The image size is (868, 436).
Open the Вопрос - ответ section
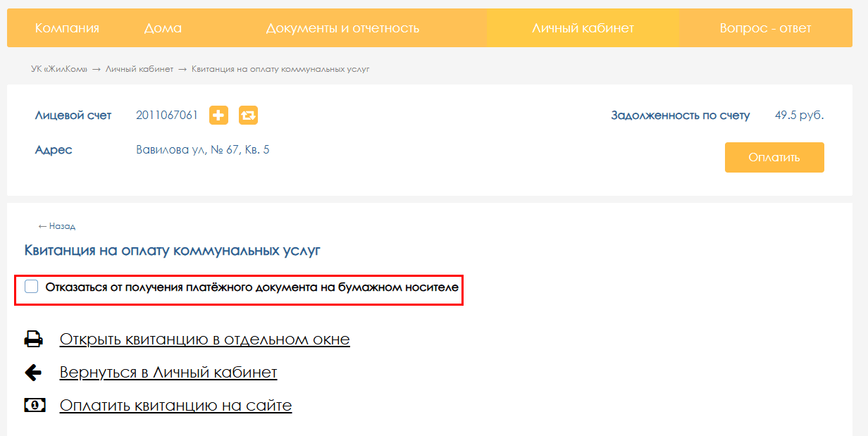(765, 28)
